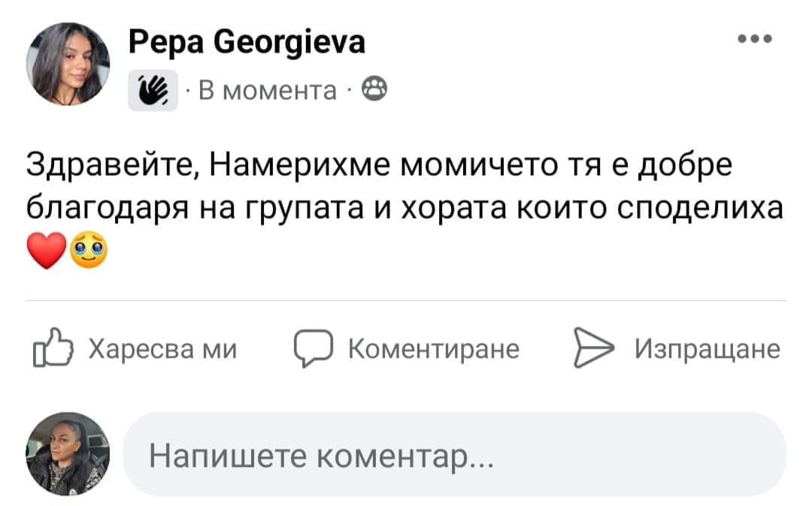
Task: Click the waving hand badge icon
Action: 153,91
